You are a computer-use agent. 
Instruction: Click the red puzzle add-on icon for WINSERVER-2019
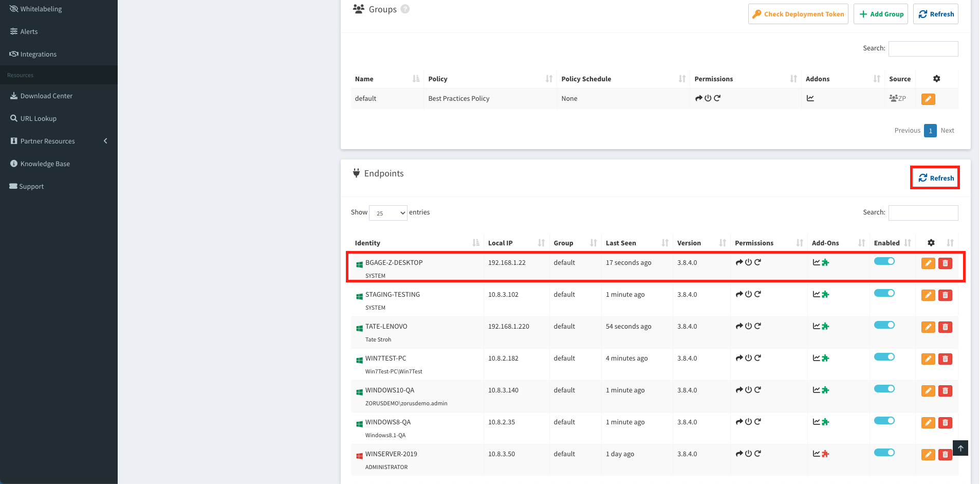(825, 454)
